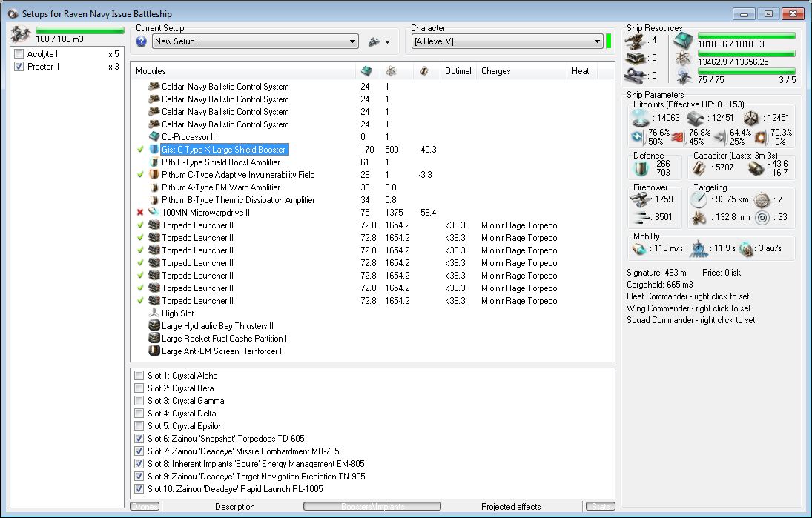Image resolution: width=812 pixels, height=518 pixels.
Task: Select Large Rocket Fuel Cache Partition II row
Action: click(372, 338)
